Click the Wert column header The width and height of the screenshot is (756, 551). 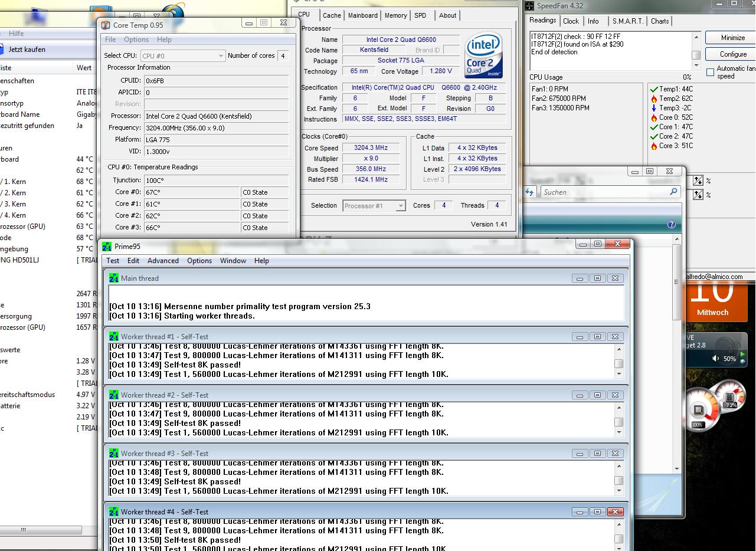[x=84, y=68]
